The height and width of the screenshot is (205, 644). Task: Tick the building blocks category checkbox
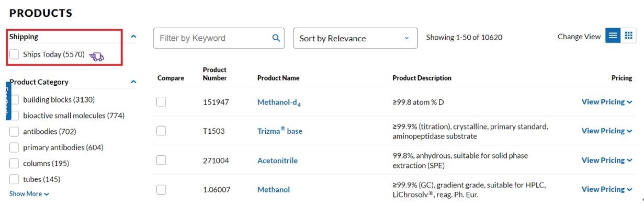(x=14, y=99)
